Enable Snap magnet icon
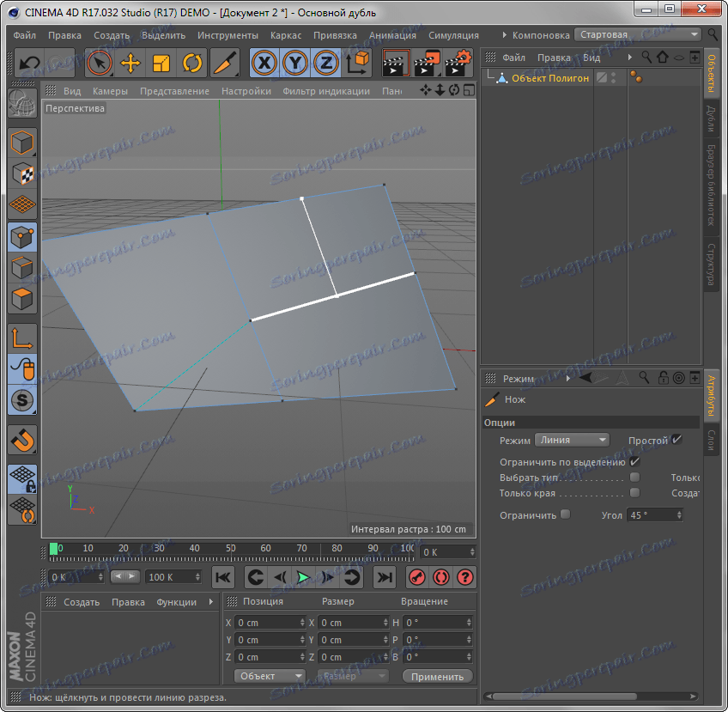This screenshot has height=712, width=728. [x=21, y=440]
